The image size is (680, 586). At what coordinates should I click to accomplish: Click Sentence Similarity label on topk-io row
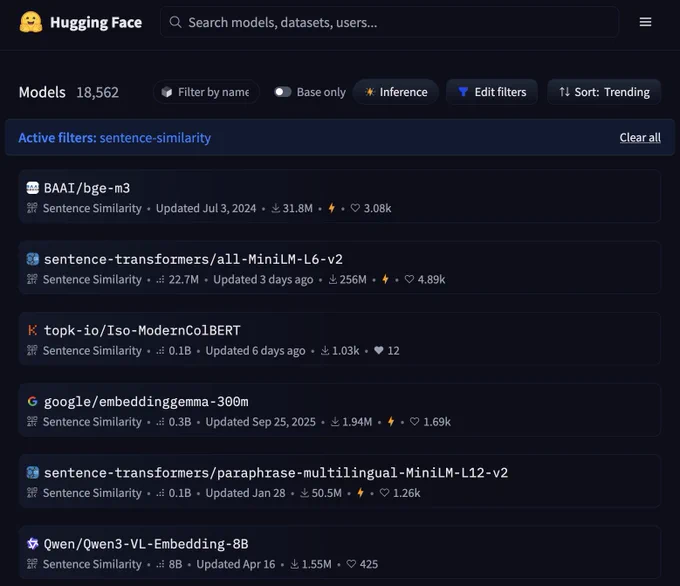92,350
